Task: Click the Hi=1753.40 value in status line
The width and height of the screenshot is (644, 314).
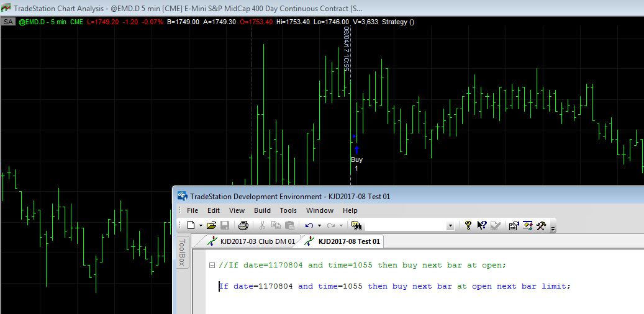Action: point(293,22)
